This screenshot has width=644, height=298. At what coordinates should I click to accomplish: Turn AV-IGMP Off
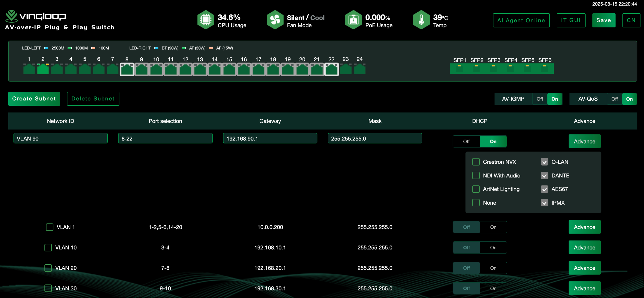pyautogui.click(x=540, y=99)
